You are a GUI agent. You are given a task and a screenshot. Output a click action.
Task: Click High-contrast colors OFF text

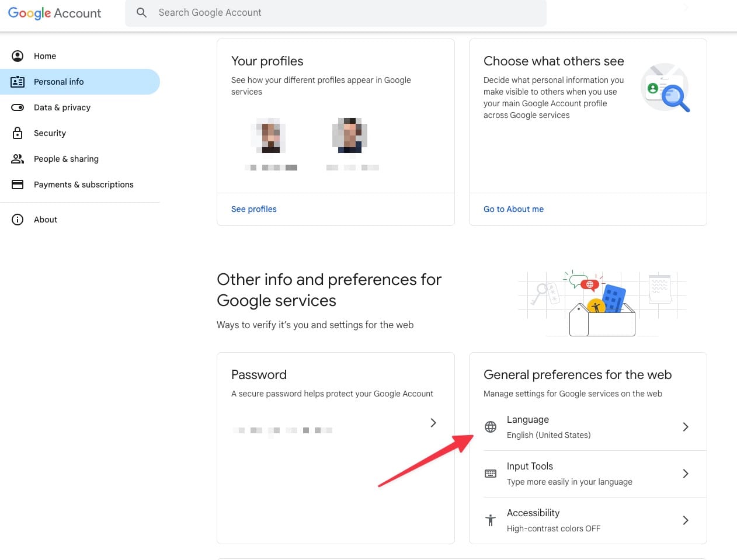(x=554, y=528)
